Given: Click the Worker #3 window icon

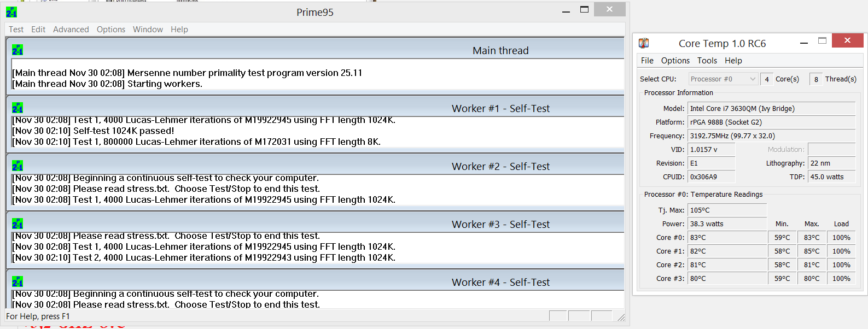Looking at the screenshot, I should (x=18, y=224).
